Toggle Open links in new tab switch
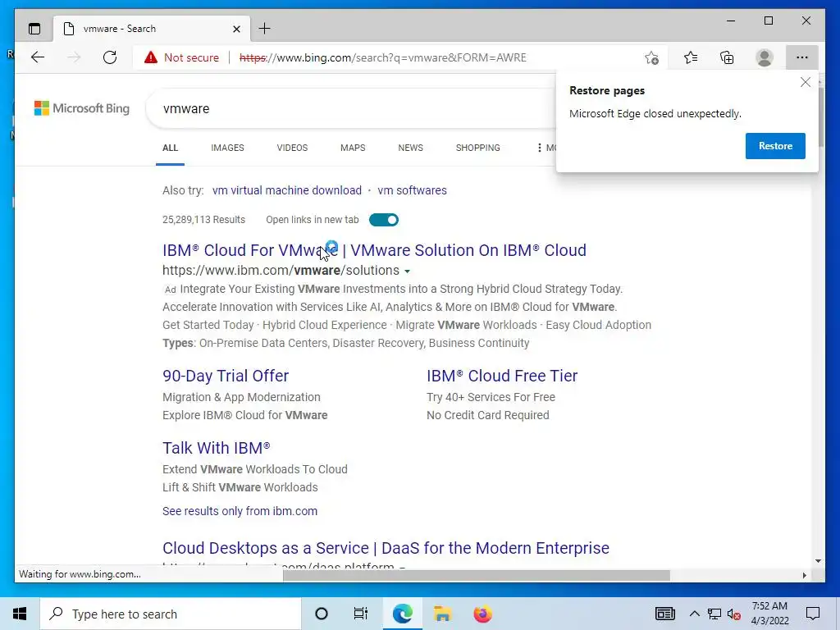The image size is (840, 630). point(384,220)
